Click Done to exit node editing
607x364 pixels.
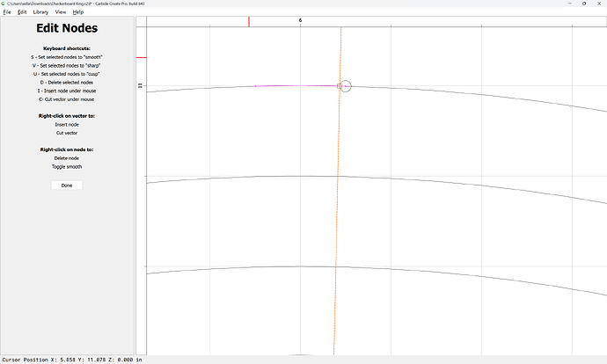67,186
